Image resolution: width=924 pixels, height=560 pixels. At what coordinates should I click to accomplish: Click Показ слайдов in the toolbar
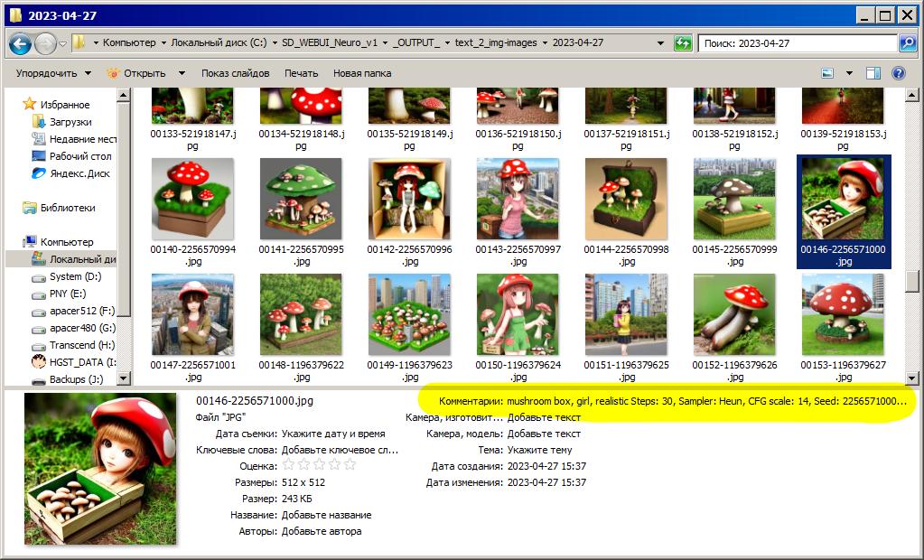[x=235, y=73]
